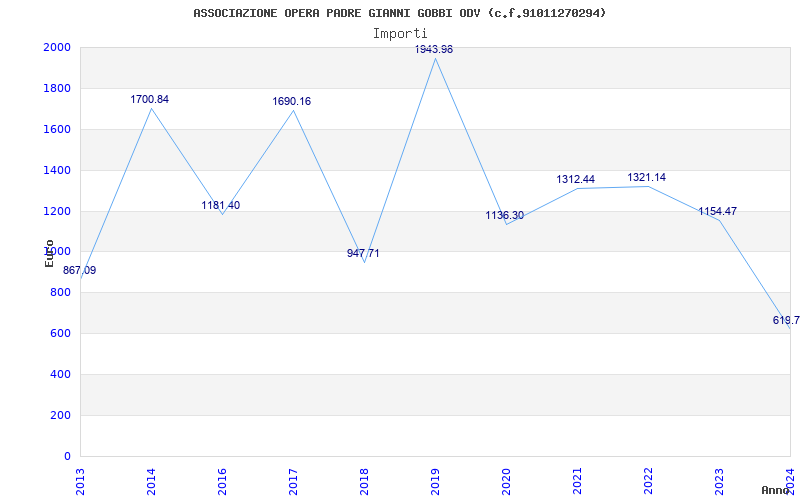Click the peak data label 1943.96
This screenshot has height=500, width=800.
(x=434, y=49)
